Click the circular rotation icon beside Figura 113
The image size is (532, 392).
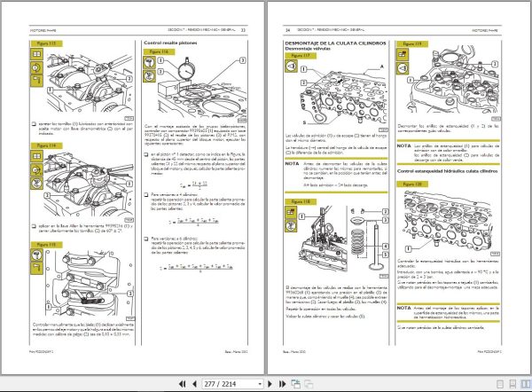(x=36, y=67)
